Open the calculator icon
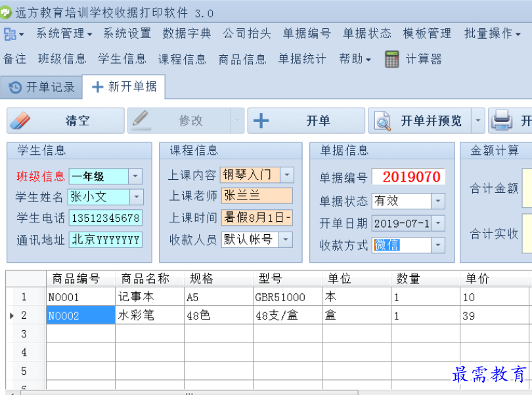This screenshot has height=395, width=532. pos(392,59)
